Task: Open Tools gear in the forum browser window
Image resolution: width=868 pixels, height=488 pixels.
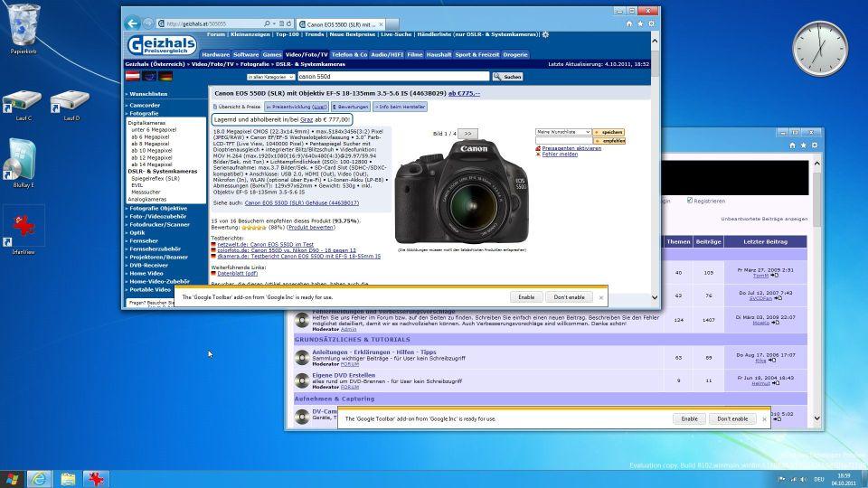Action: coord(815,145)
